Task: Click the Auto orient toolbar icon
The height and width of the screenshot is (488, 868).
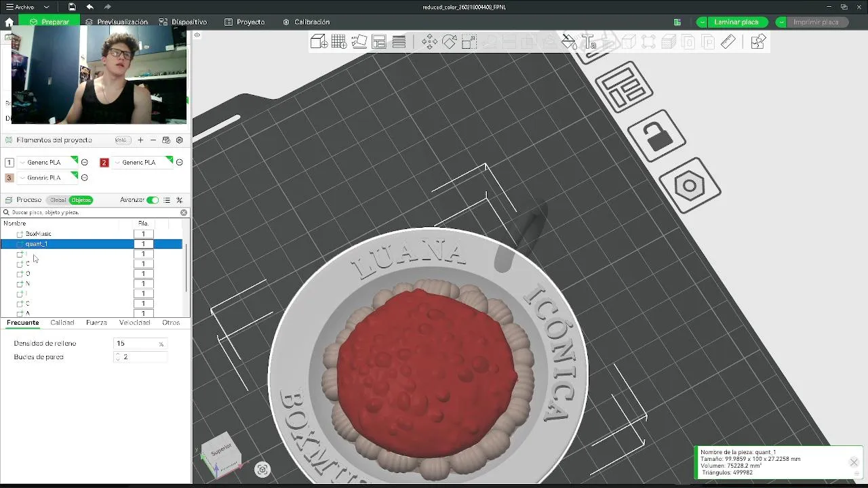Action: click(x=359, y=42)
